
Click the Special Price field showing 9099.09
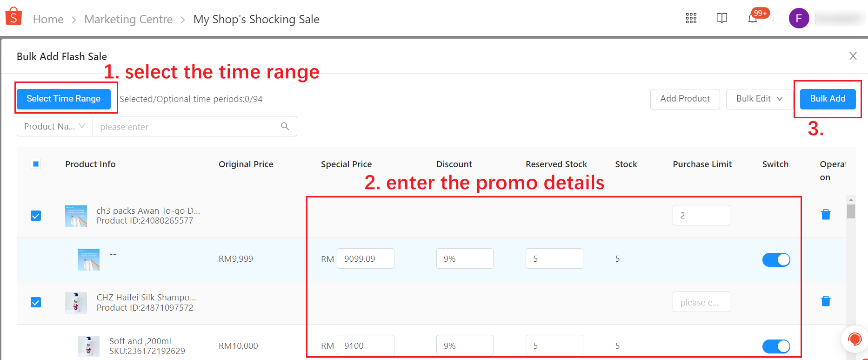[366, 258]
